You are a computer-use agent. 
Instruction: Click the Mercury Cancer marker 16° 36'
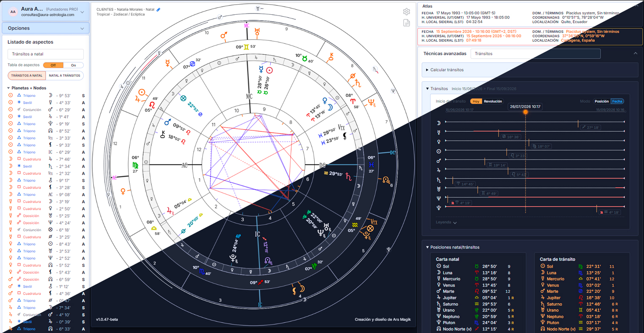pos(510,137)
